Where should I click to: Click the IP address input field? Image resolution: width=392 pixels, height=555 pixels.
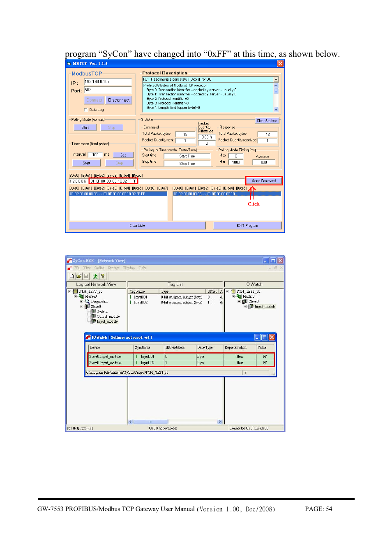[108, 82]
